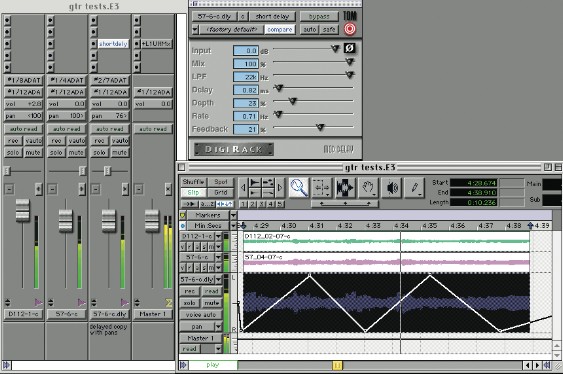The width and height of the screenshot is (563, 374).
Task: Click the pan right arrow on 57-6-c strip
Action: [82, 189]
